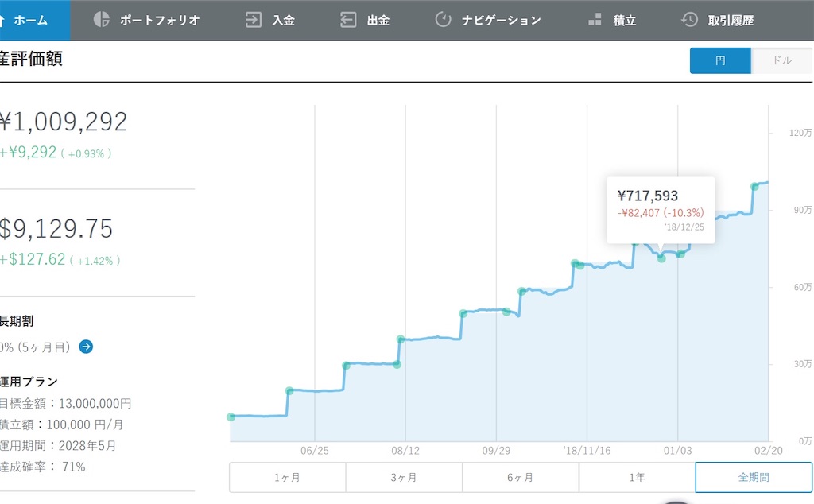Select the 積立 bar chart icon
Image resolution: width=814 pixels, height=504 pixels.
click(594, 20)
